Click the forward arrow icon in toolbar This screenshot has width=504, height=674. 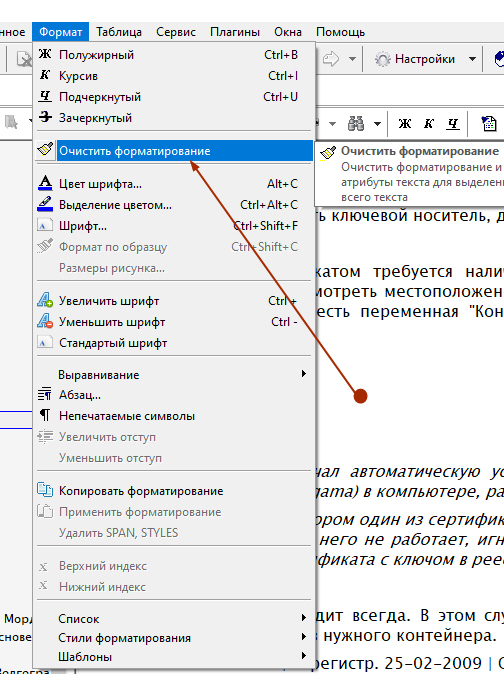coord(331,59)
